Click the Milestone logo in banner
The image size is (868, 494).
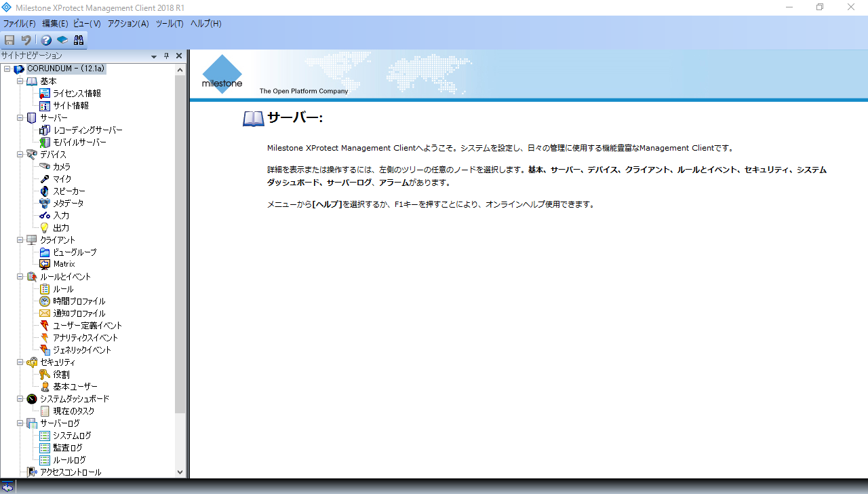coord(222,75)
